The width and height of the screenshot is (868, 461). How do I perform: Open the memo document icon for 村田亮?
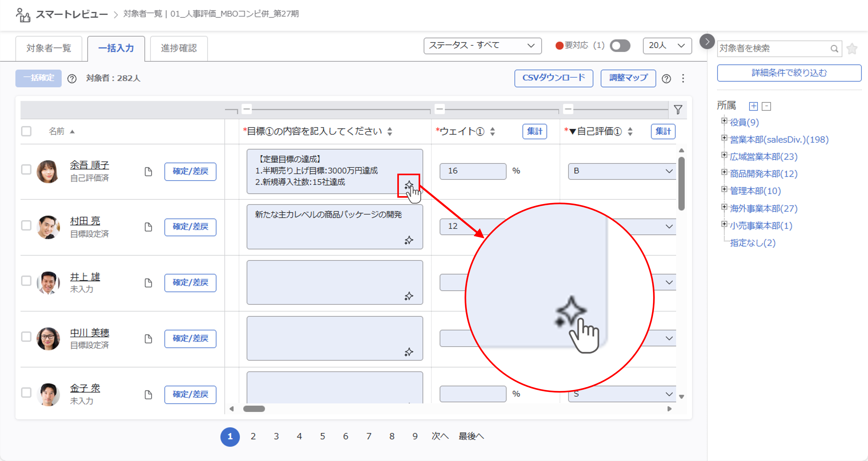click(x=149, y=227)
